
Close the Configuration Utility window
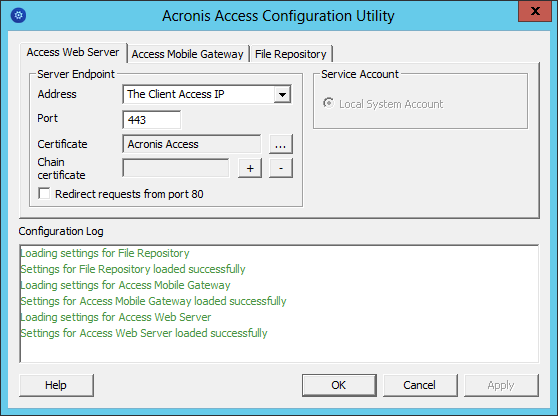tap(535, 11)
